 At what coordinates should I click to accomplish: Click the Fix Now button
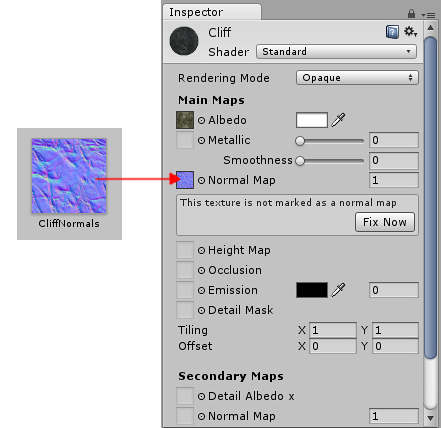click(385, 222)
